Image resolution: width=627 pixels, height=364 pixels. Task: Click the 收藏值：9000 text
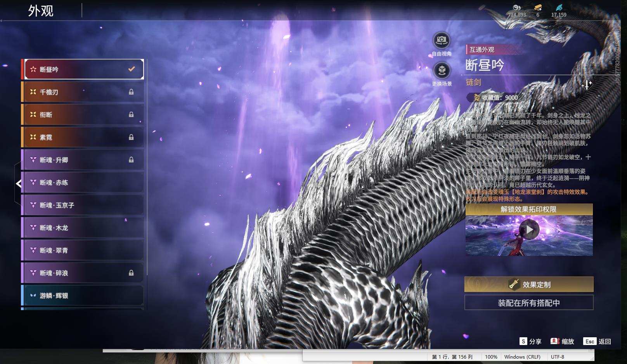tap(500, 98)
